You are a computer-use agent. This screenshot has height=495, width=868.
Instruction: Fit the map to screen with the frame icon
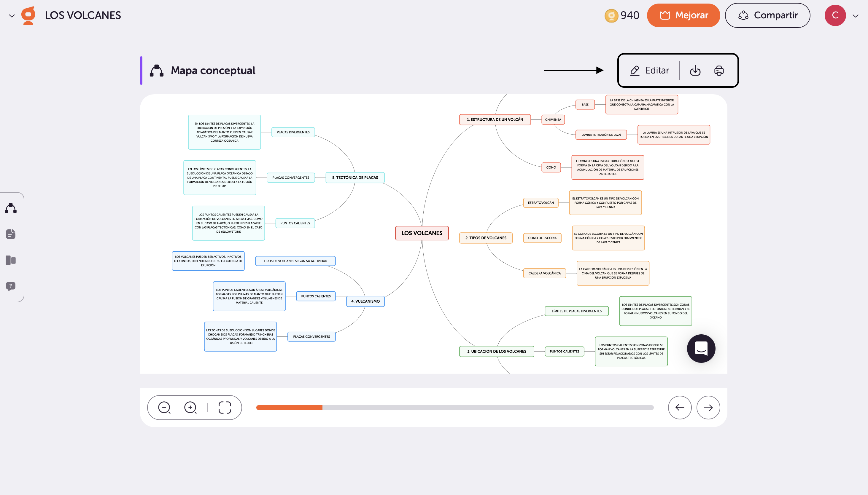(225, 408)
